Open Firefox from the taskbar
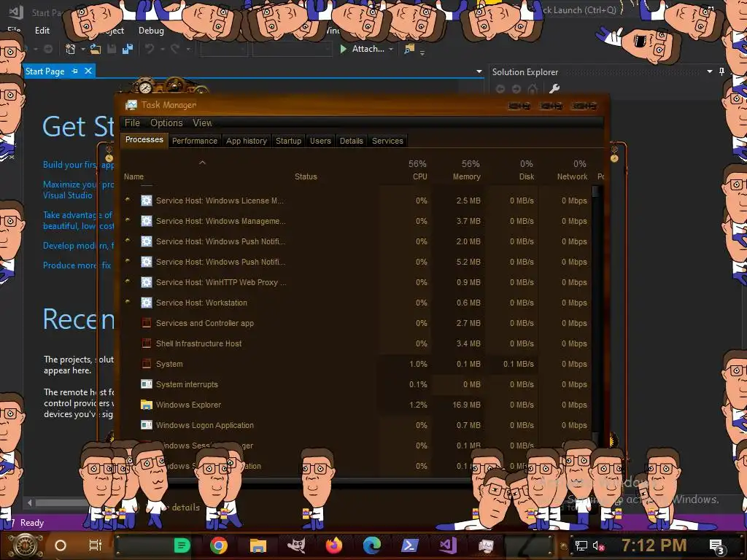 334,545
